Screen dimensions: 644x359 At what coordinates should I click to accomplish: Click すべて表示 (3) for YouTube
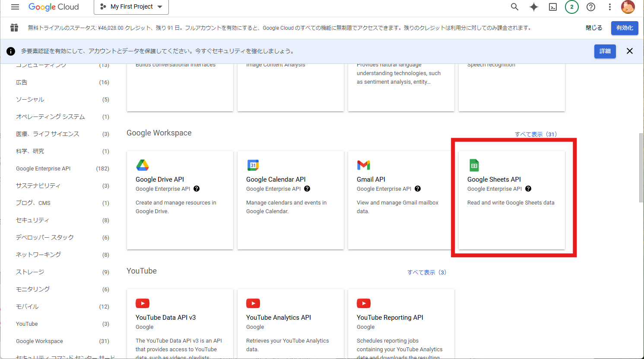pos(427,272)
